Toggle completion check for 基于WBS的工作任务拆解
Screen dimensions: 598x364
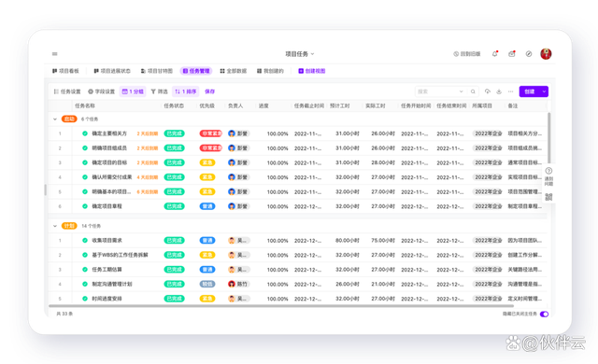[85, 255]
